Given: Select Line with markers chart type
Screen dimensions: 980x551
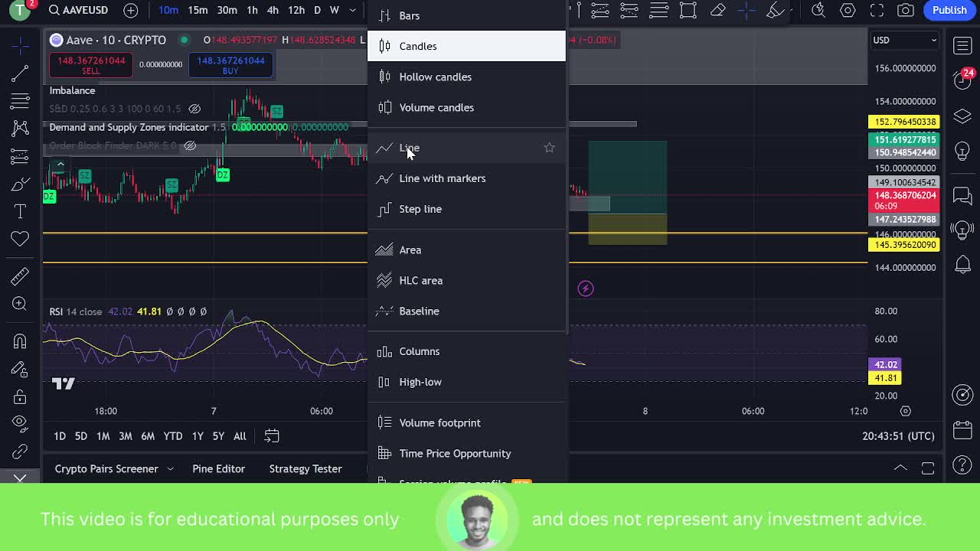Looking at the screenshot, I should 466,178.
